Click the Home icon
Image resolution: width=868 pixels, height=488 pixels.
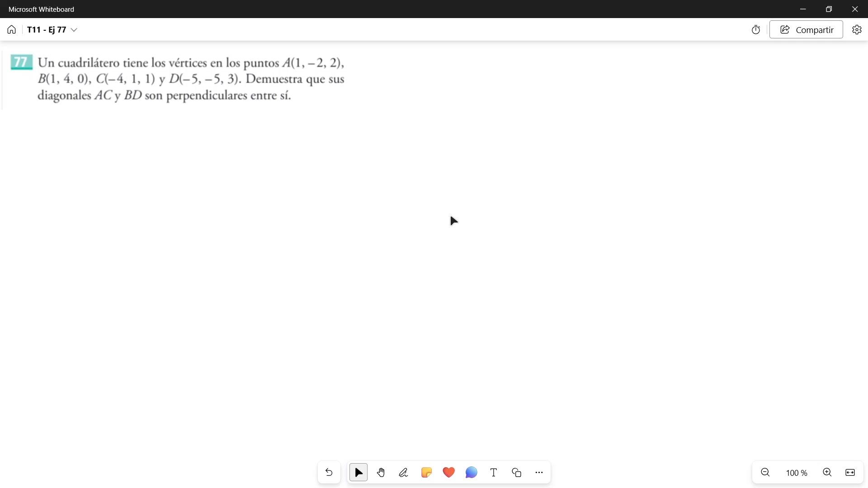tap(12, 30)
